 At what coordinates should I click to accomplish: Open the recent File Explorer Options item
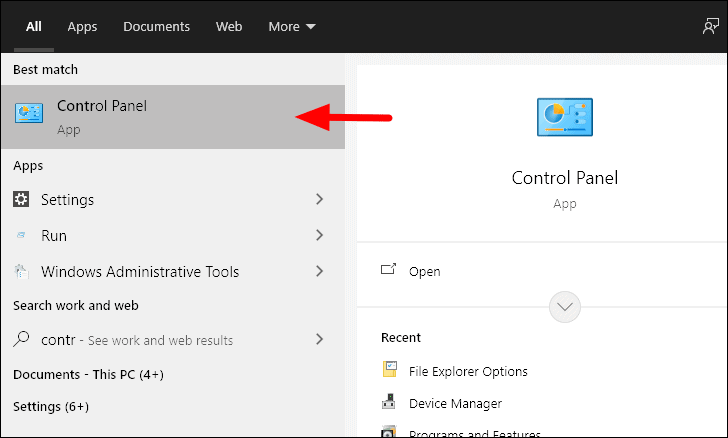[468, 372]
